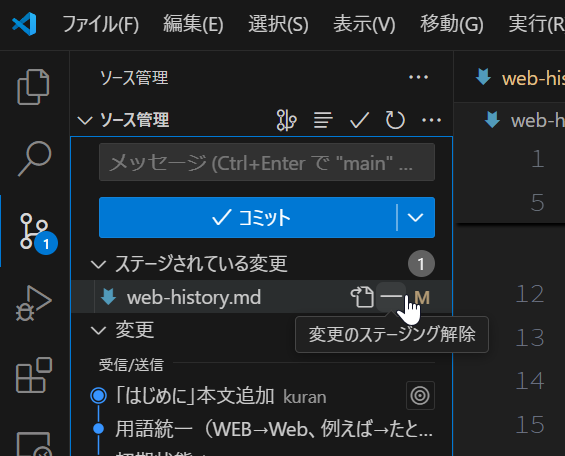Select the Source Control activity icon
The image size is (565, 456).
coord(35,232)
